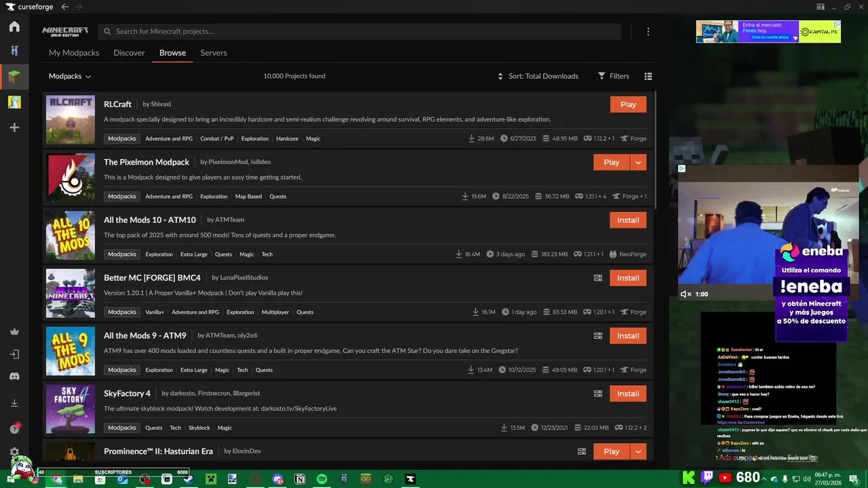Click the Capital FX banner ad
868x488 pixels.
coord(768,32)
